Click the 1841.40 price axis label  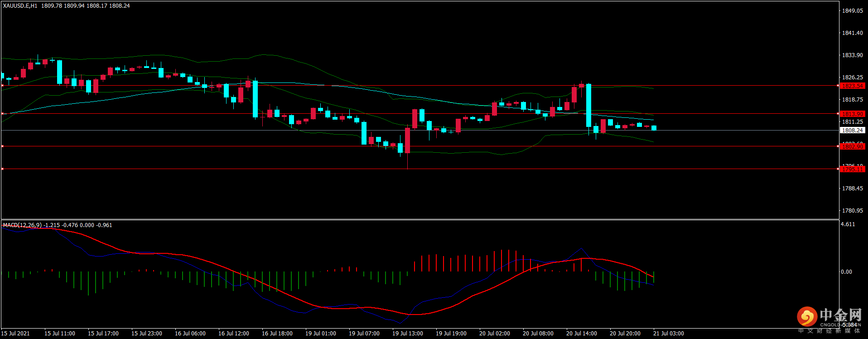[x=852, y=33]
